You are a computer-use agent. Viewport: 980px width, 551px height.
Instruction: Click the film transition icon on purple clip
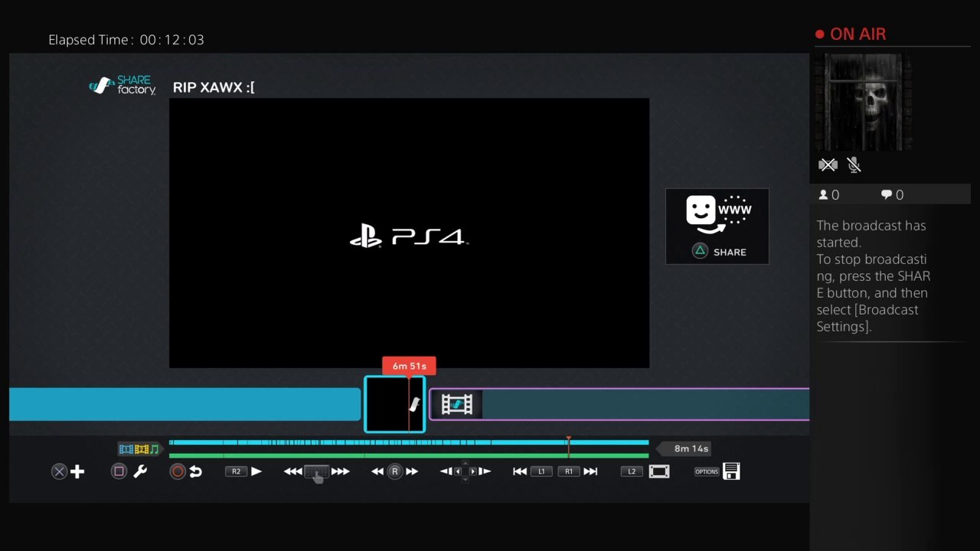[457, 404]
